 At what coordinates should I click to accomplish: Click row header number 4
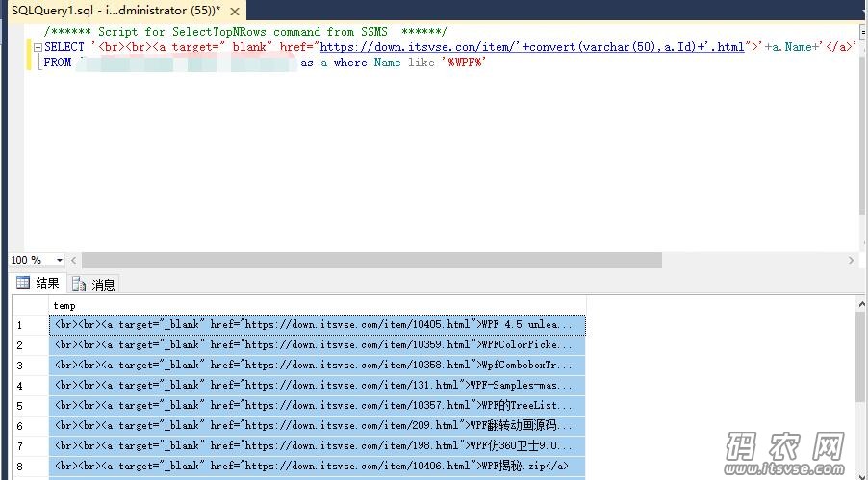tap(31, 386)
